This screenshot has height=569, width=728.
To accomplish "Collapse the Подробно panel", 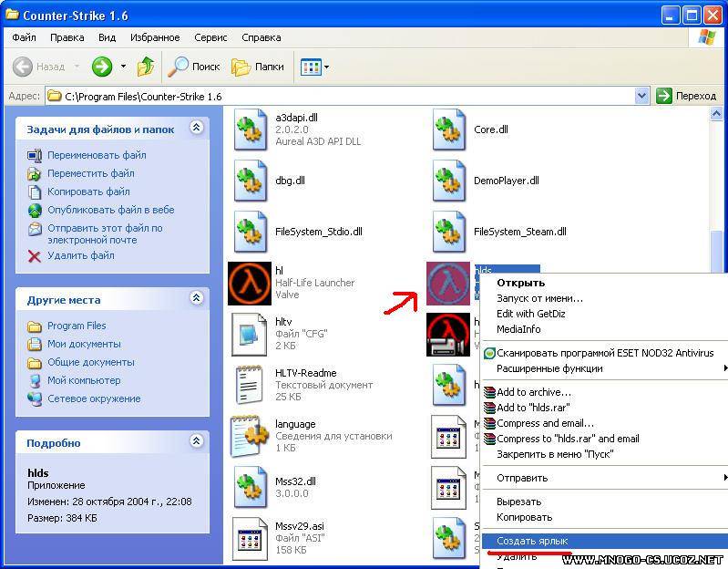I will (197, 440).
